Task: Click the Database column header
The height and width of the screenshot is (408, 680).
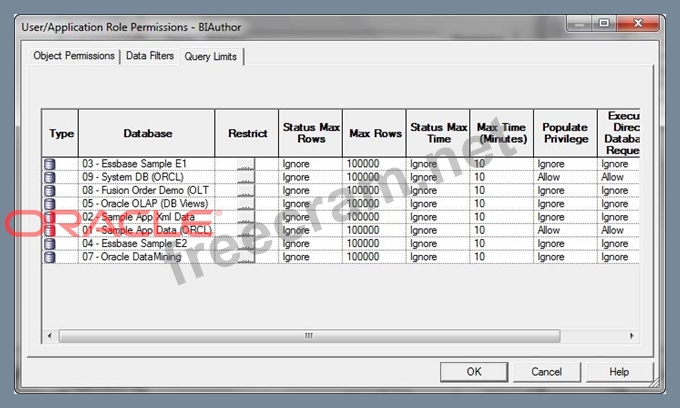Action: coord(147,133)
